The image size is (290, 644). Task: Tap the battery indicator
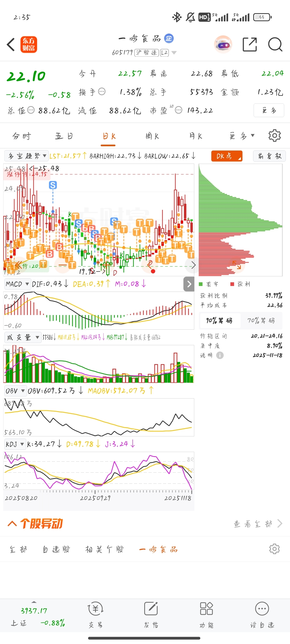tap(263, 17)
